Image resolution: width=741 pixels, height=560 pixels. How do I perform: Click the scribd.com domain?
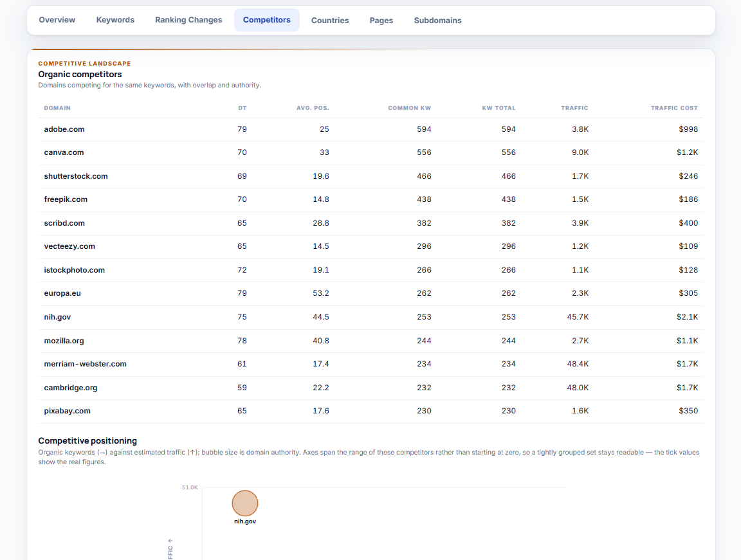(x=64, y=223)
